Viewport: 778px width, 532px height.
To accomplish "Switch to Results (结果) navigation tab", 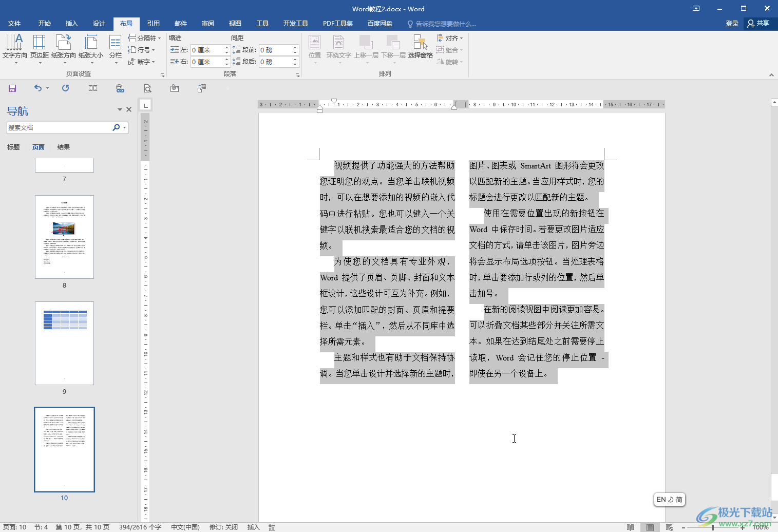I will (64, 147).
